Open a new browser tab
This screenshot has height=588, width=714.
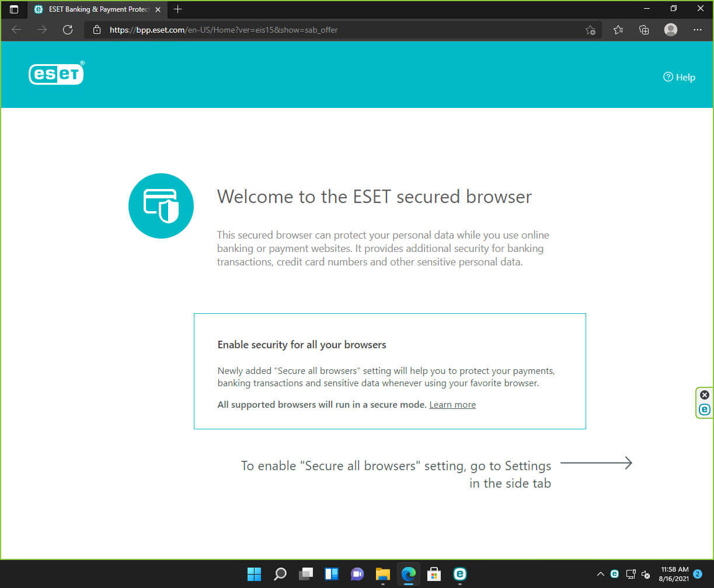pos(178,9)
